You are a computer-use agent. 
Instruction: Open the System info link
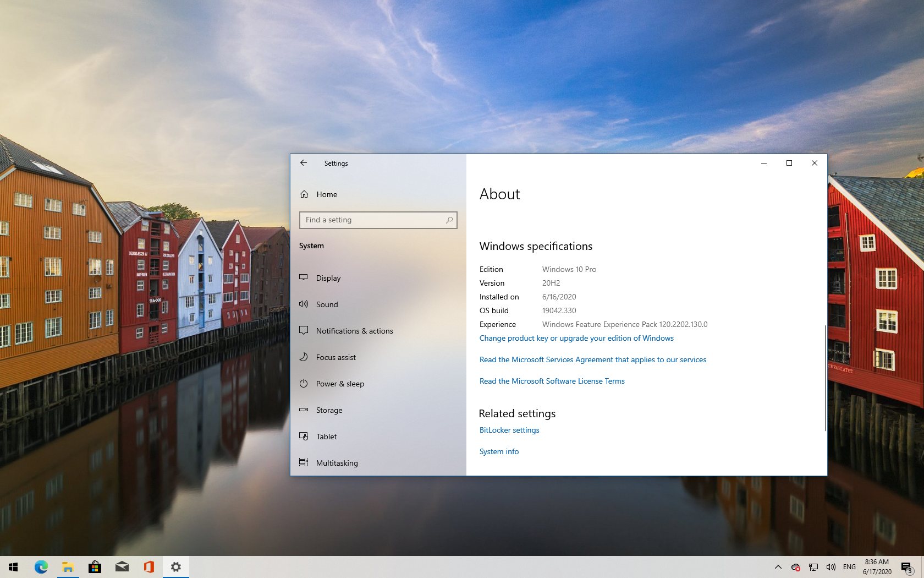[499, 451]
